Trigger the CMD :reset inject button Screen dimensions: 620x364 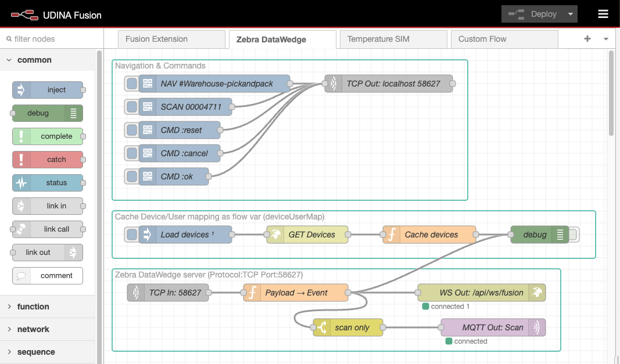[x=132, y=130]
